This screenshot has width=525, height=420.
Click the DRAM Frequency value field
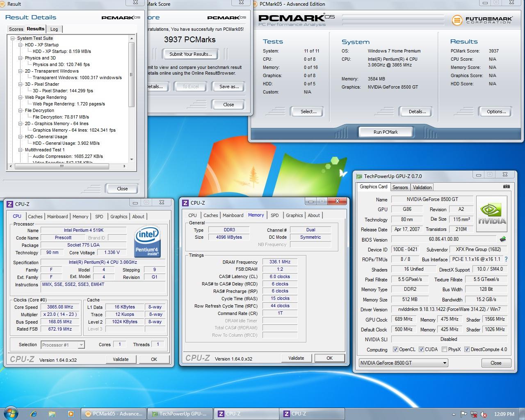click(279, 262)
